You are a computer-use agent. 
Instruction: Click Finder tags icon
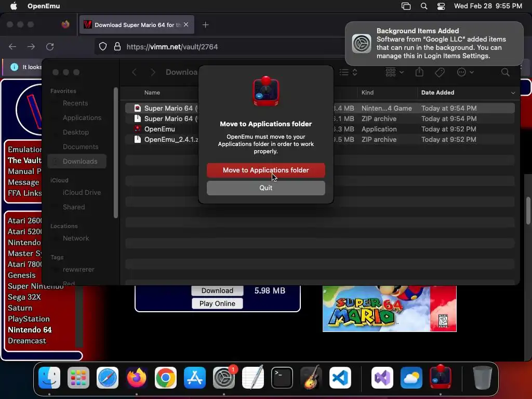pos(440,72)
